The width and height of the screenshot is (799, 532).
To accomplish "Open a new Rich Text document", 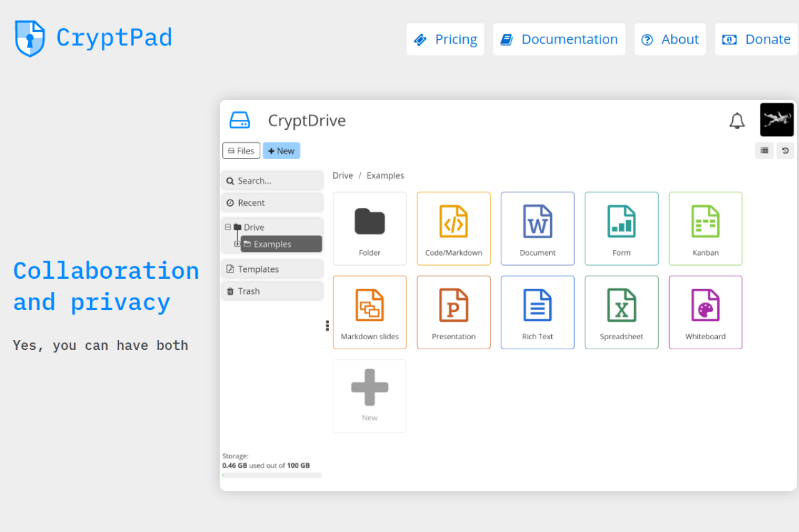I will (537, 312).
